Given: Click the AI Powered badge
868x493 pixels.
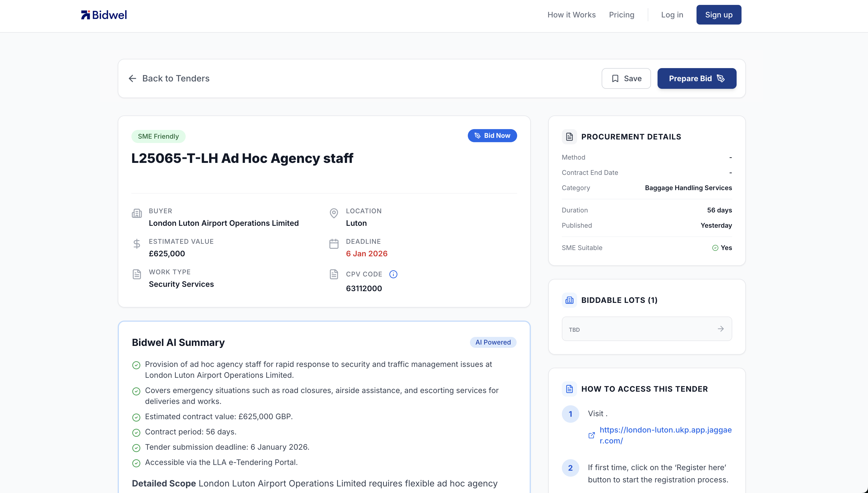Looking at the screenshot, I should pyautogui.click(x=493, y=342).
